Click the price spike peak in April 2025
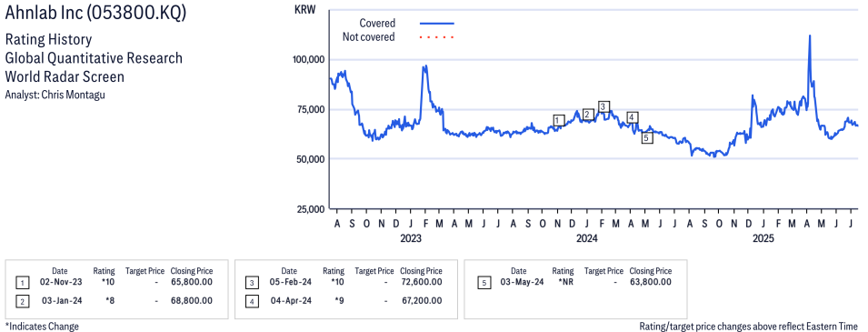The image size is (868, 332). point(810,36)
